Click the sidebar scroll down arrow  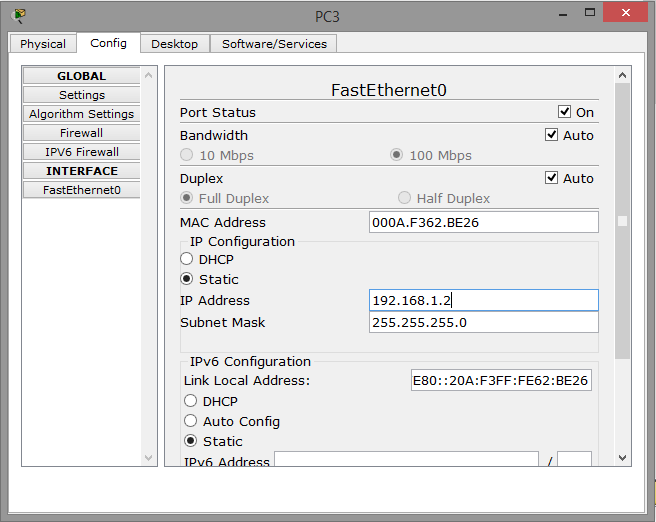click(x=149, y=458)
